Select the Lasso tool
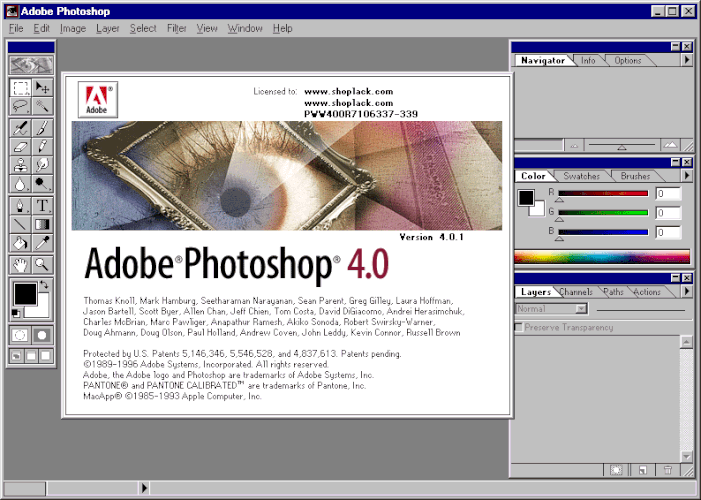Image resolution: width=701 pixels, height=500 pixels. 20,106
